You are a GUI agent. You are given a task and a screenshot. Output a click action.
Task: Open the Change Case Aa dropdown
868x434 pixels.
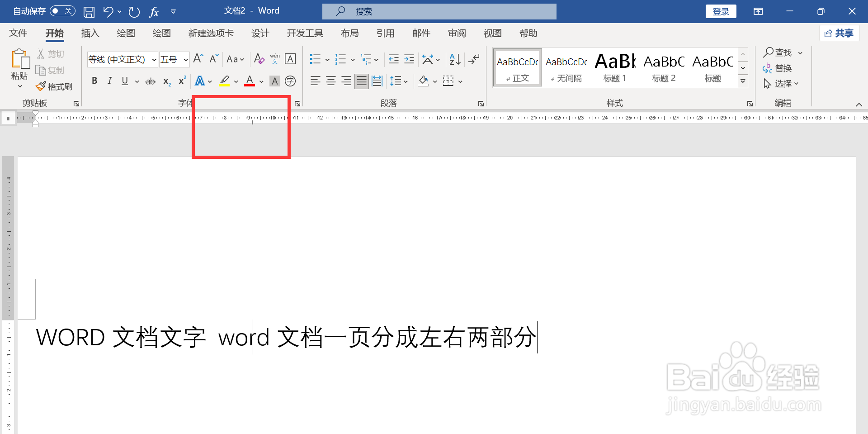coord(235,59)
